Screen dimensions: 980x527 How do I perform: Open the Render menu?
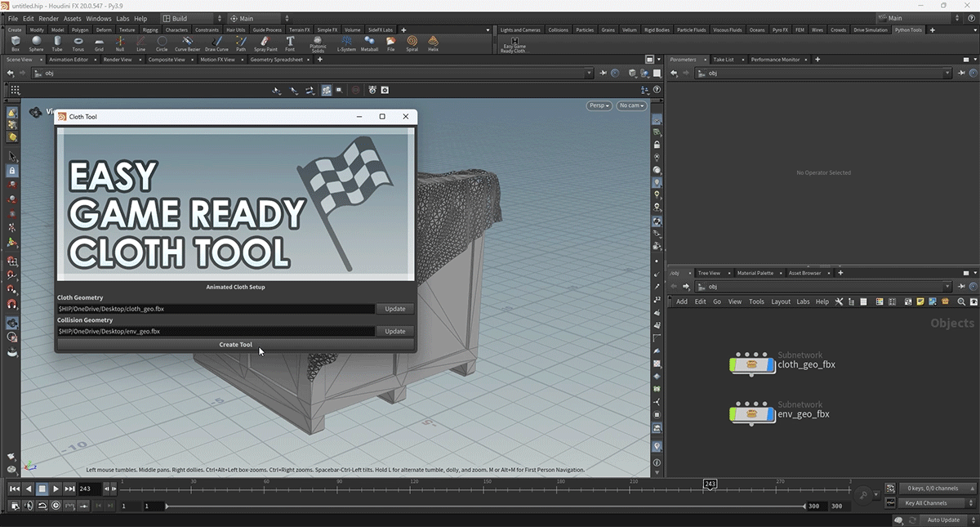(x=48, y=18)
